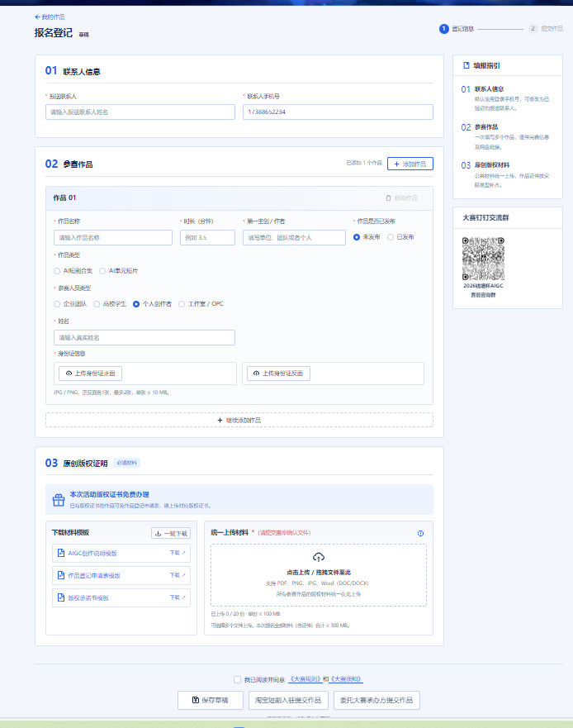Click 委托大赛承办方提交作品 button
Viewport: 573px width, 728px height.
click(376, 700)
